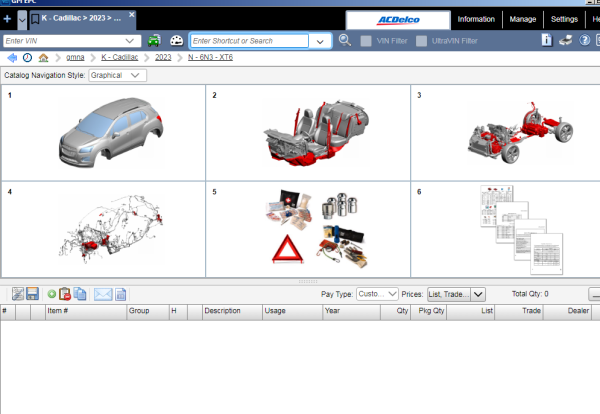Sort by the Description column header
This screenshot has width=600, height=414.
click(x=232, y=311)
